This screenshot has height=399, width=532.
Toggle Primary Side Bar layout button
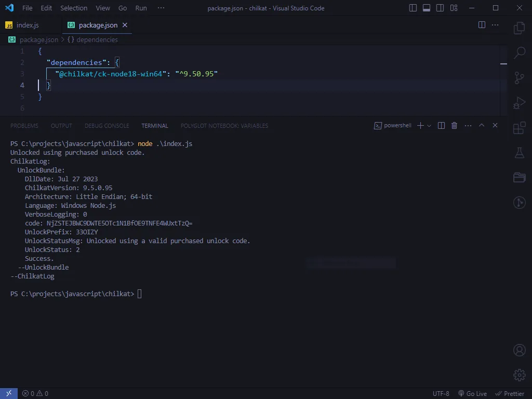pos(413,8)
